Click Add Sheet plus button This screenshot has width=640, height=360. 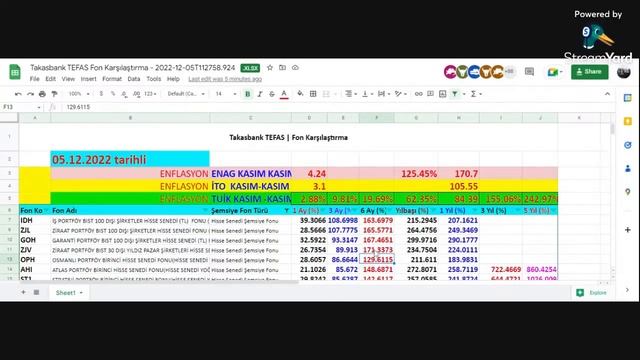point(23,292)
